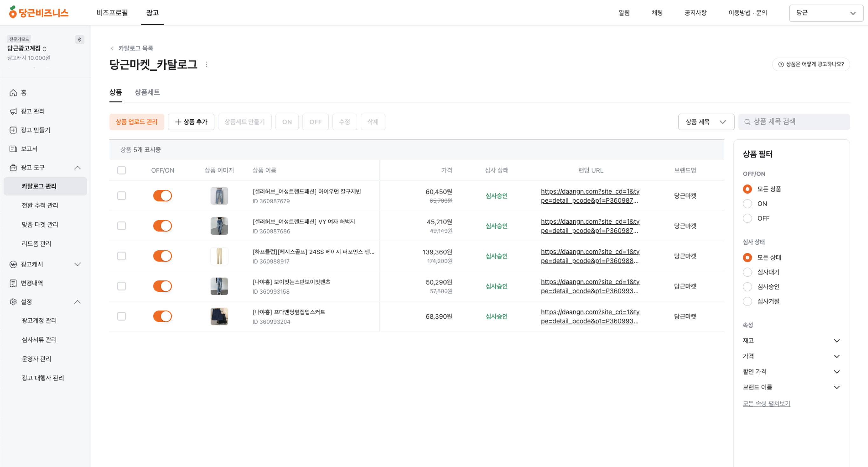Screen dimensions: 868x467
Task: Open the 상품 제목 search-type dropdown
Action: click(x=706, y=122)
